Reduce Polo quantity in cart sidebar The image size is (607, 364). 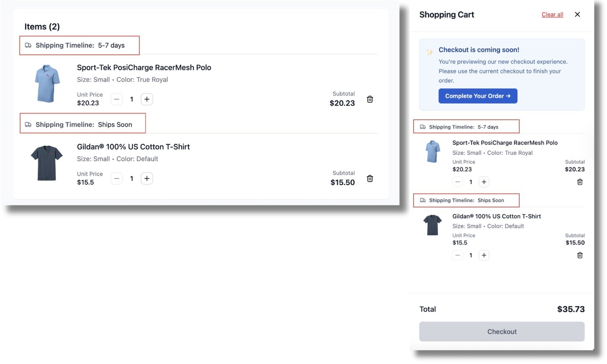[x=458, y=182]
